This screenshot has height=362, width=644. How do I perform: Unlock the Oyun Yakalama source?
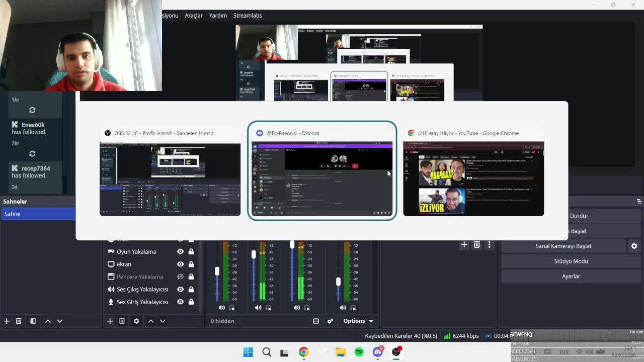(191, 251)
